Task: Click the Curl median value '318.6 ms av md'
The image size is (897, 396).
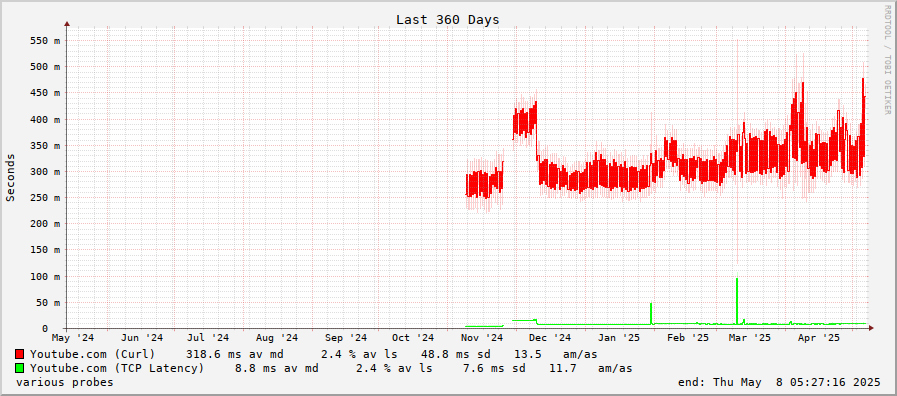Action: [235, 354]
